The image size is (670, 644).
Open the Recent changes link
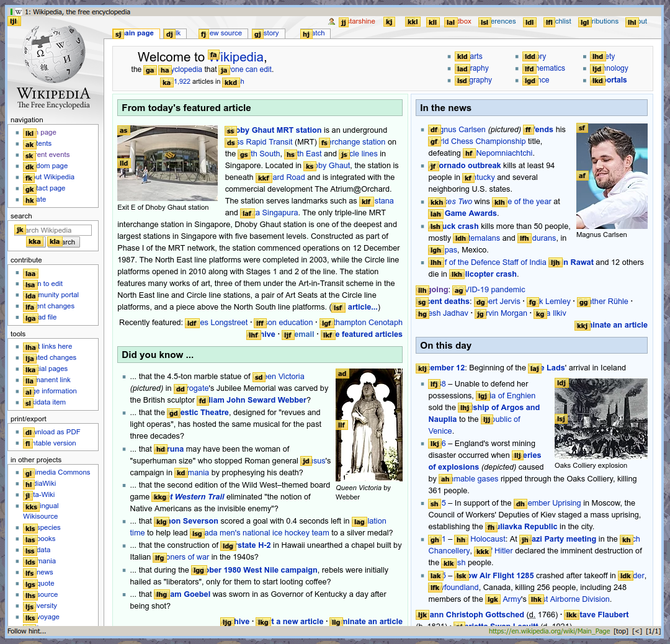click(x=49, y=306)
